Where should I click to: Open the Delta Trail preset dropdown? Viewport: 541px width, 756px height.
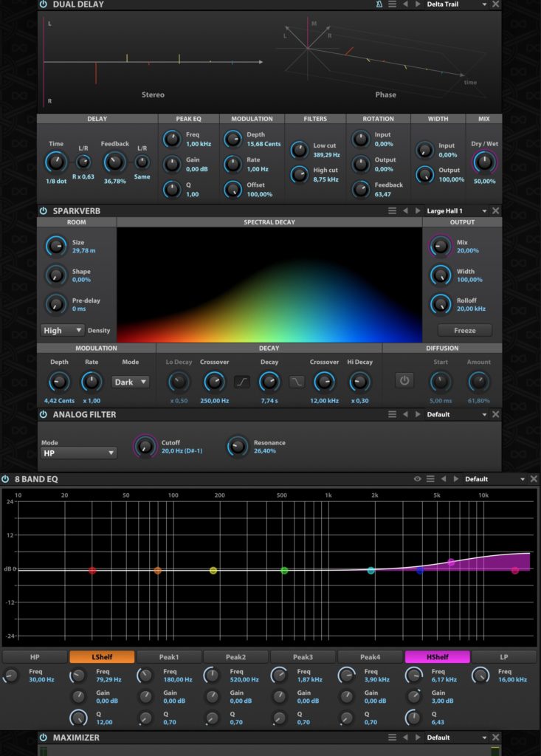457,4
